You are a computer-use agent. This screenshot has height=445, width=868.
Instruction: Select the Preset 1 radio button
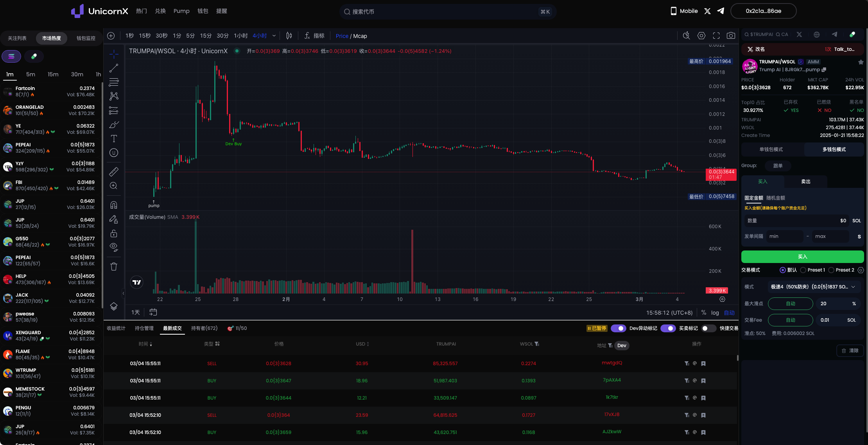(803, 270)
